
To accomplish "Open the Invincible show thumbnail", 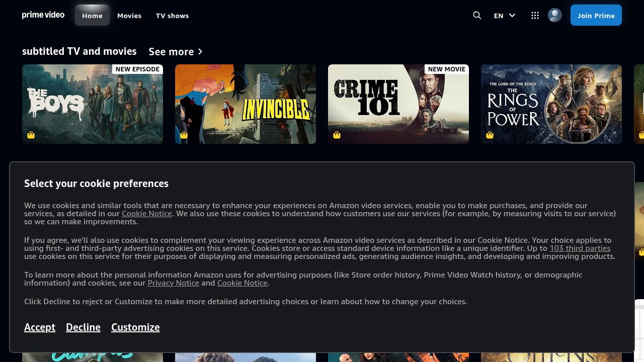I will coord(246,104).
